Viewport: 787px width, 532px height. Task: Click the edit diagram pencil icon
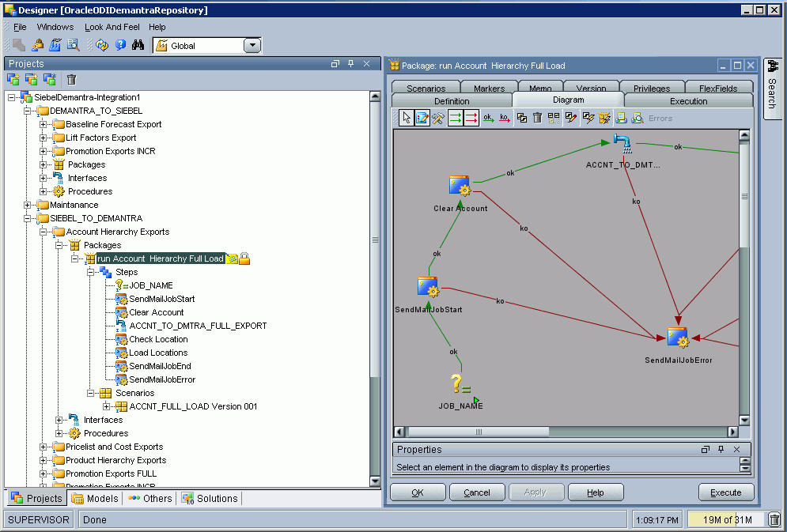[x=422, y=119]
